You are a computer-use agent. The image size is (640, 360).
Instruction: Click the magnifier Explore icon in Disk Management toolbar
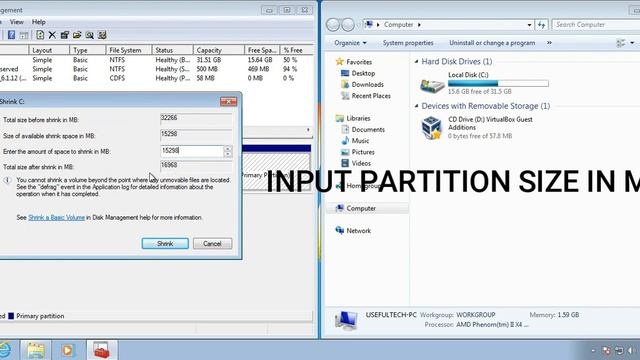[x=89, y=35]
